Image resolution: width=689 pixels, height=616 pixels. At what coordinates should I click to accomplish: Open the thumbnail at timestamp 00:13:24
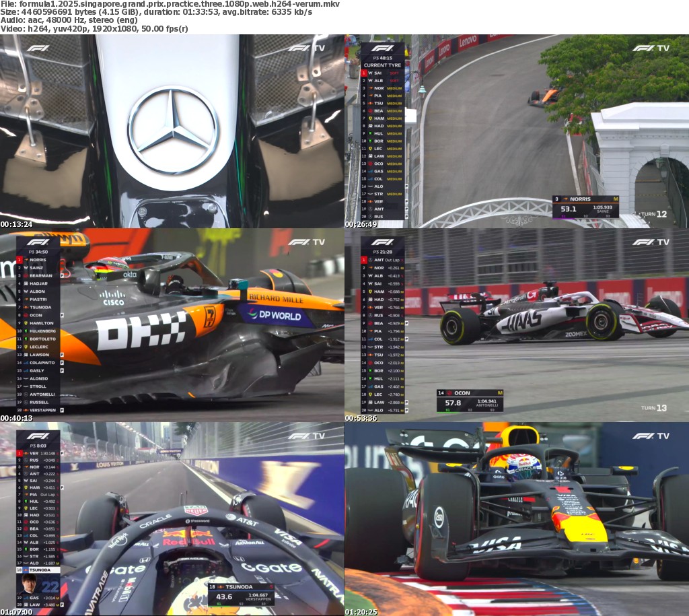[172, 131]
